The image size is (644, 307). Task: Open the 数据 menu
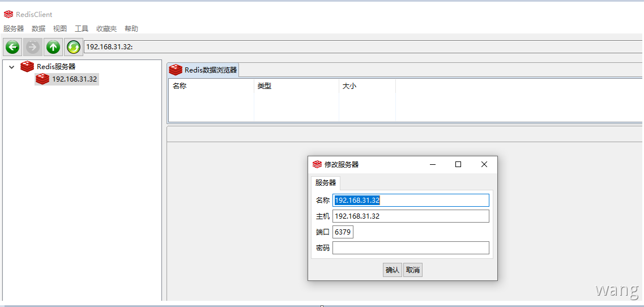point(39,28)
